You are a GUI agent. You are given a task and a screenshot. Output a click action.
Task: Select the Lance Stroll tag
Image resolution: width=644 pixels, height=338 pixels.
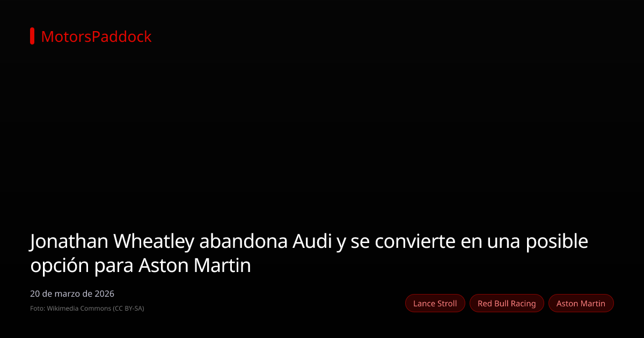(x=435, y=304)
